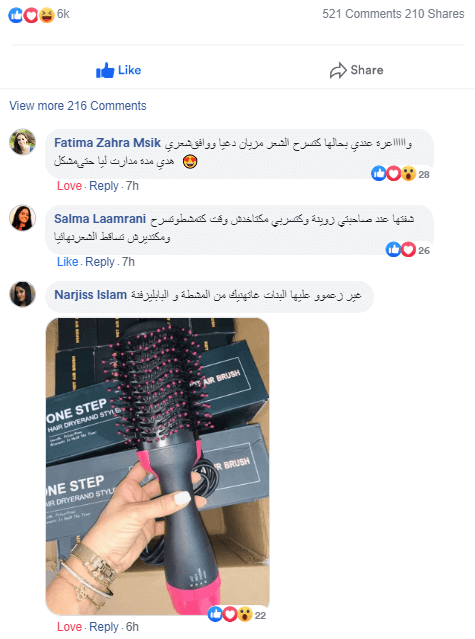
Task: Reply to Narjiss Islam's comment
Action: (x=104, y=627)
